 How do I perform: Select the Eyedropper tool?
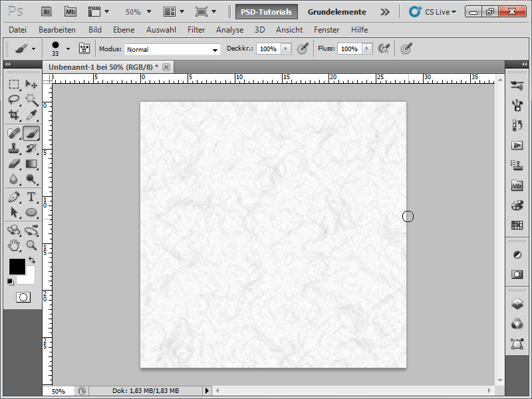tap(31, 115)
